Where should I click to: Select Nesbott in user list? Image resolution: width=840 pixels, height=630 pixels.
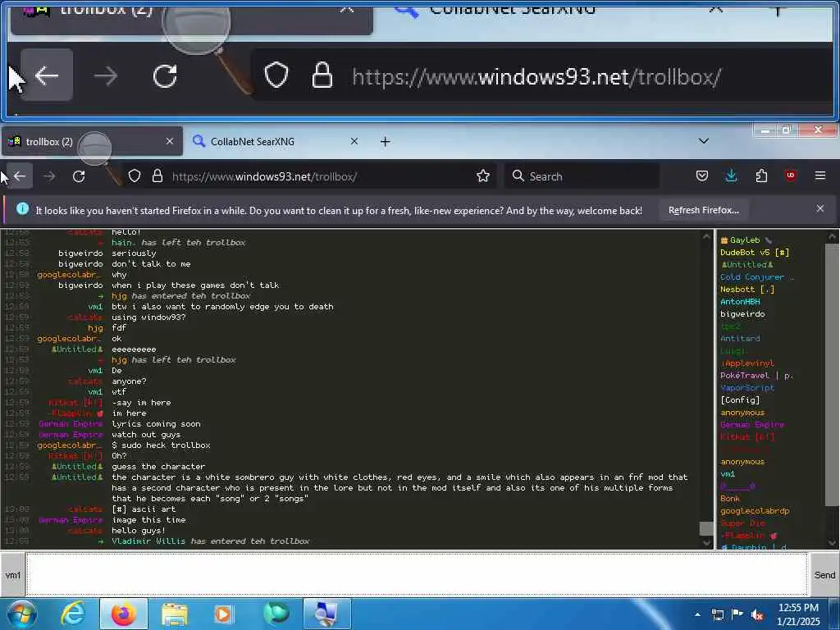point(746,290)
